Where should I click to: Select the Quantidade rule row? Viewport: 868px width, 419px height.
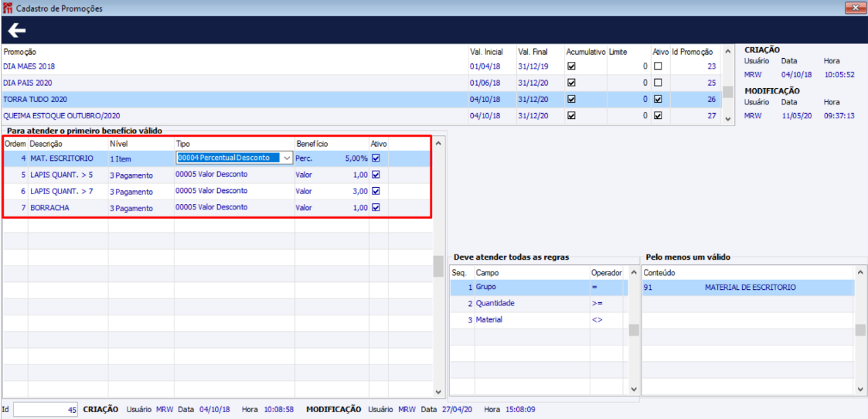coord(539,304)
